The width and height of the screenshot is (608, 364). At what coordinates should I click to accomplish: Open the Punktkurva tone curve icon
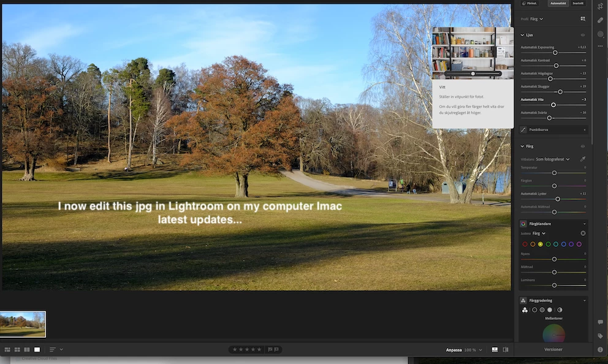pos(523,129)
